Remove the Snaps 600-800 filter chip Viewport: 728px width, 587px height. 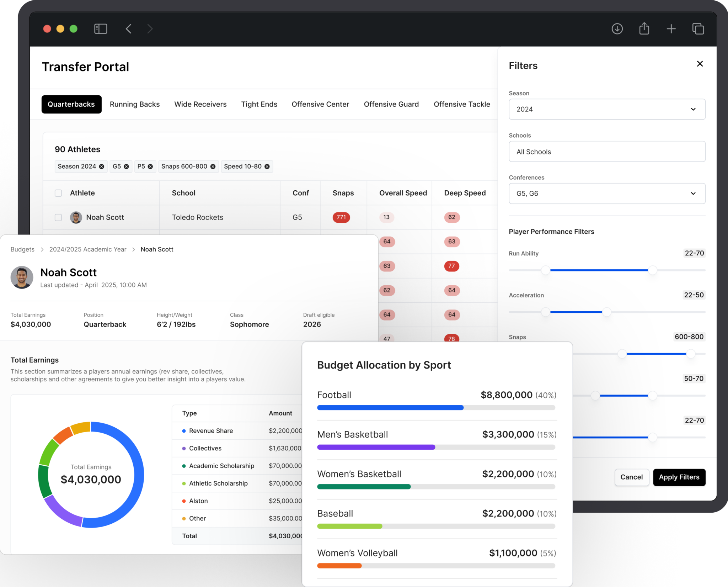point(213,166)
